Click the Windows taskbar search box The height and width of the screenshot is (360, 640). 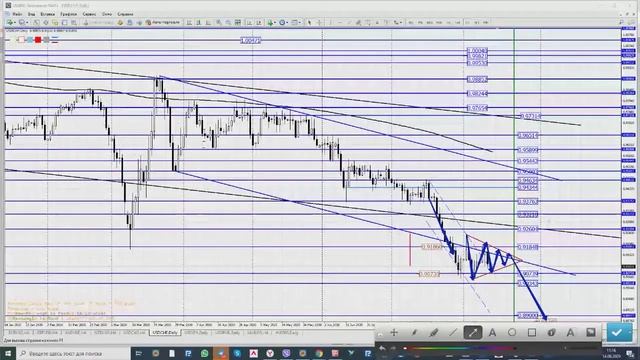[73, 353]
